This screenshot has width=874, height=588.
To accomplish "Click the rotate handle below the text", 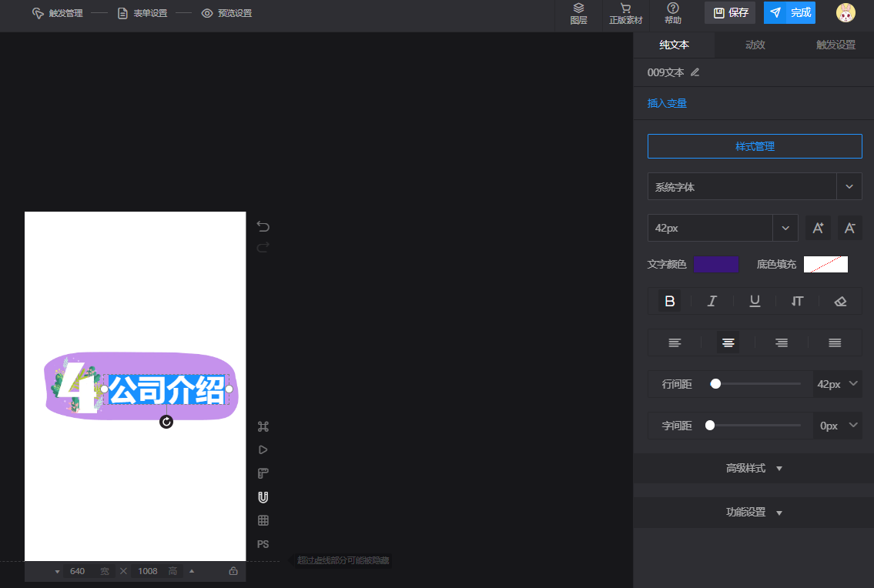I will click(x=166, y=422).
